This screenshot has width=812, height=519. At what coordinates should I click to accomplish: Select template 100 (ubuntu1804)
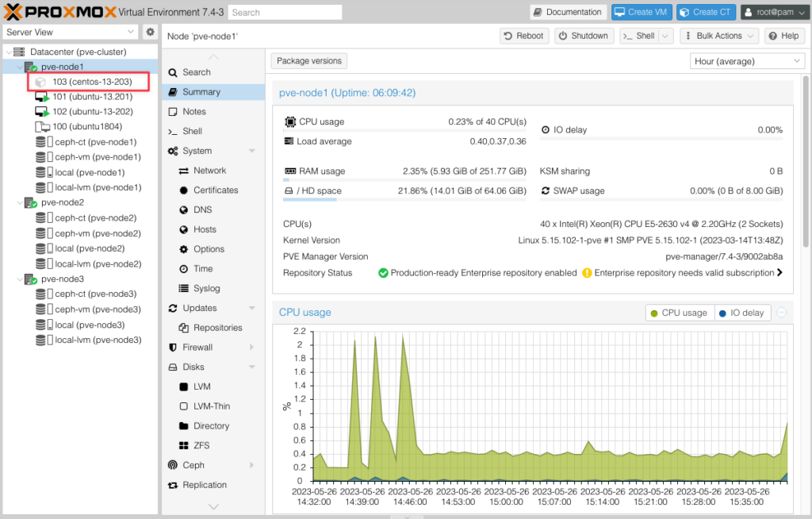click(x=87, y=126)
